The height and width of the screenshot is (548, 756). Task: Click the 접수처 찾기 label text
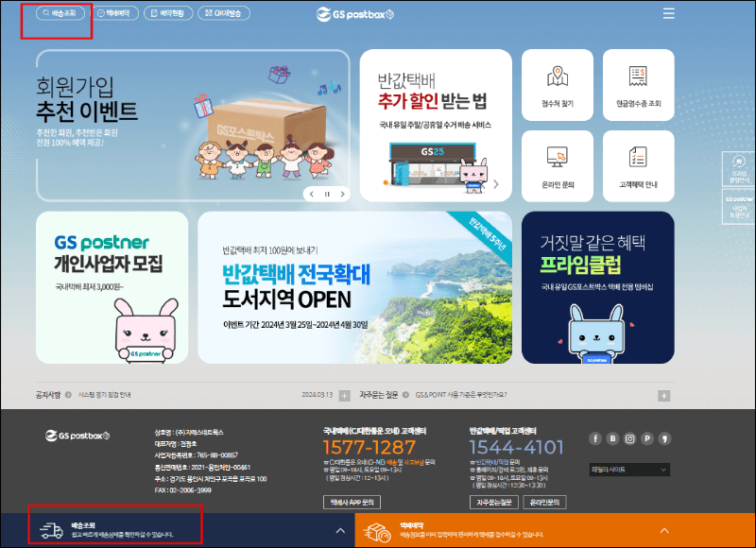pos(558,104)
